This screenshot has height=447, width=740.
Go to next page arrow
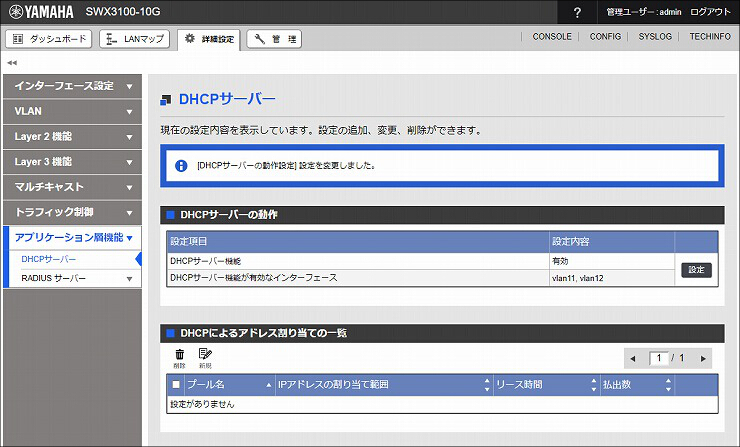click(703, 358)
